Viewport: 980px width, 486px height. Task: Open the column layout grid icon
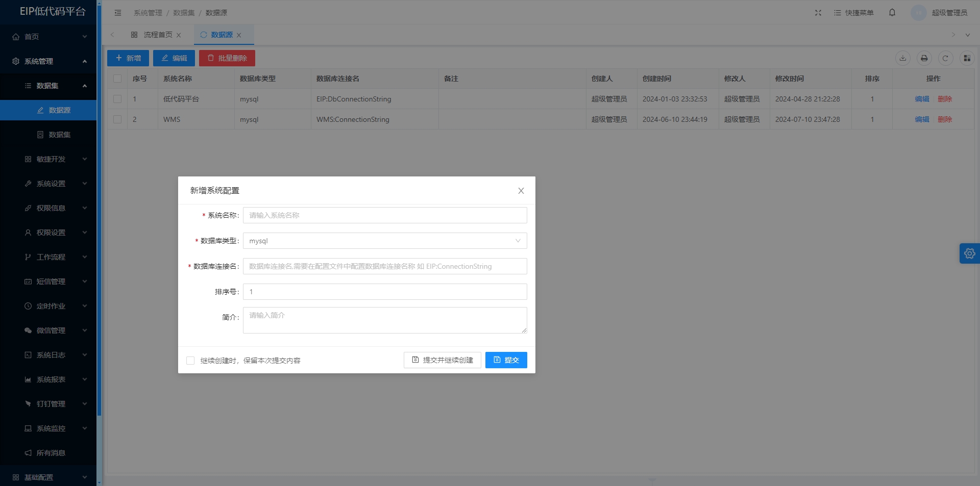(x=967, y=58)
